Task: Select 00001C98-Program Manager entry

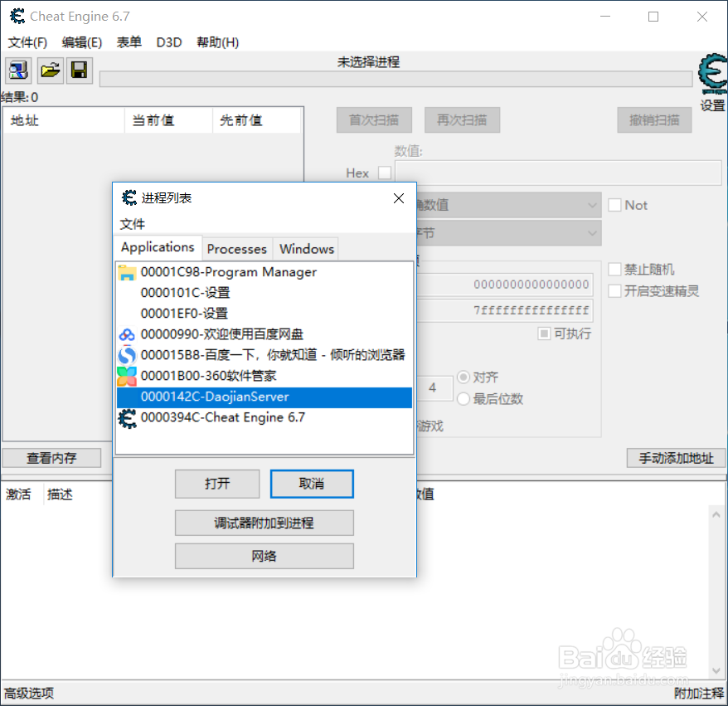Action: [265, 272]
